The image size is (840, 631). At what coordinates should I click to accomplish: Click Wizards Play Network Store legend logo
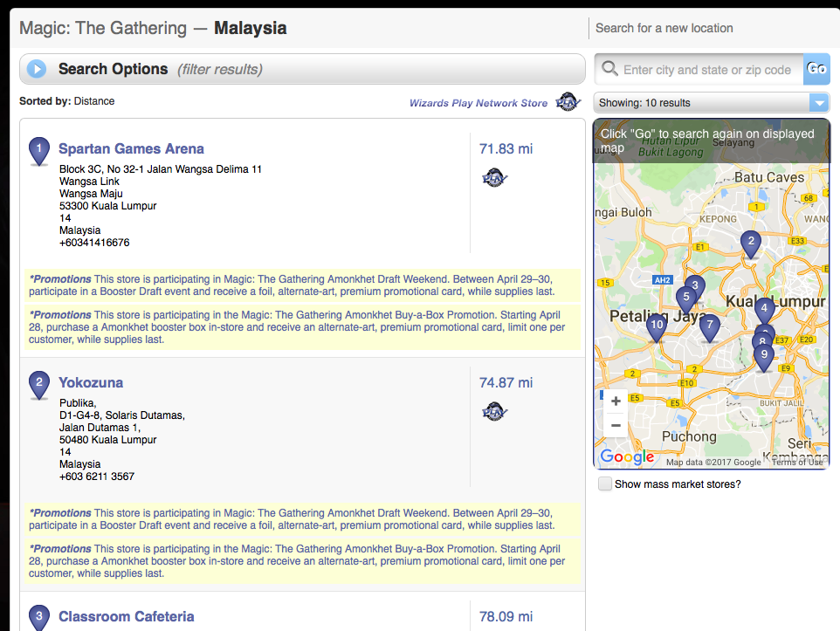coord(568,101)
